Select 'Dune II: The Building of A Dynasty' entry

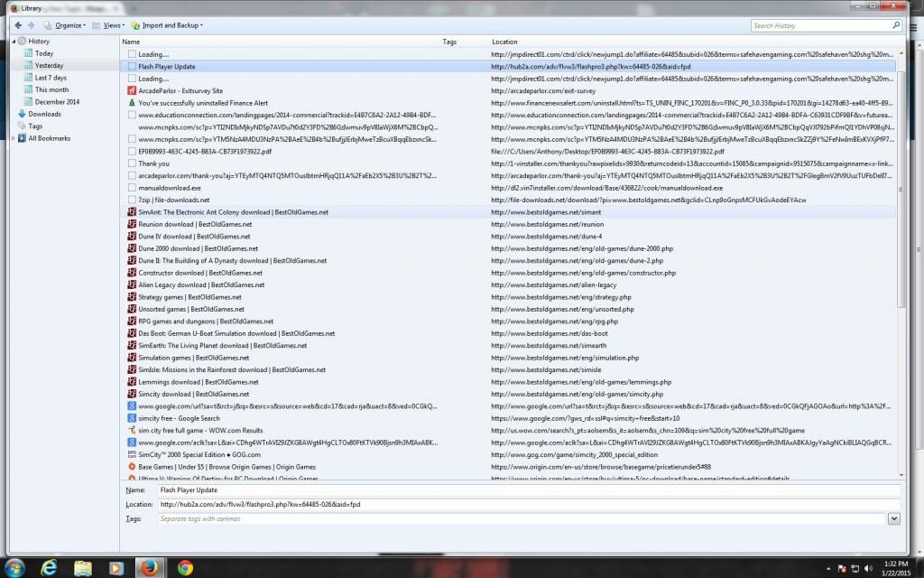[508, 260]
